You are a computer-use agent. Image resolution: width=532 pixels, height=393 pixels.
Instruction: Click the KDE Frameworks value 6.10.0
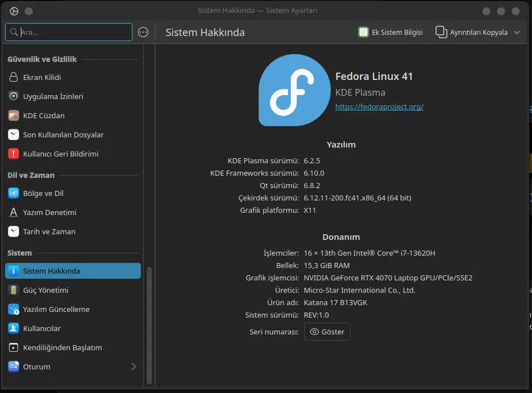pos(314,173)
